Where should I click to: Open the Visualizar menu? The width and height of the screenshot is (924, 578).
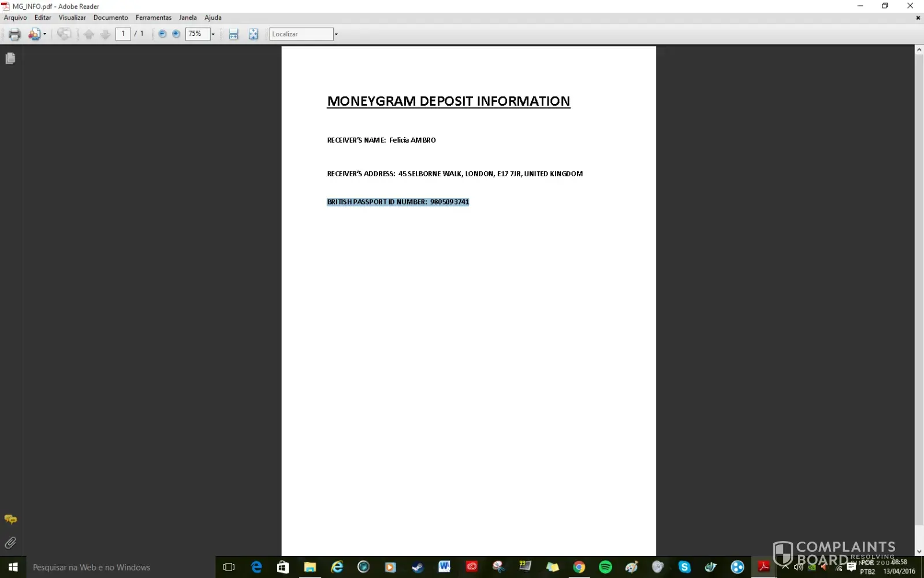click(72, 17)
